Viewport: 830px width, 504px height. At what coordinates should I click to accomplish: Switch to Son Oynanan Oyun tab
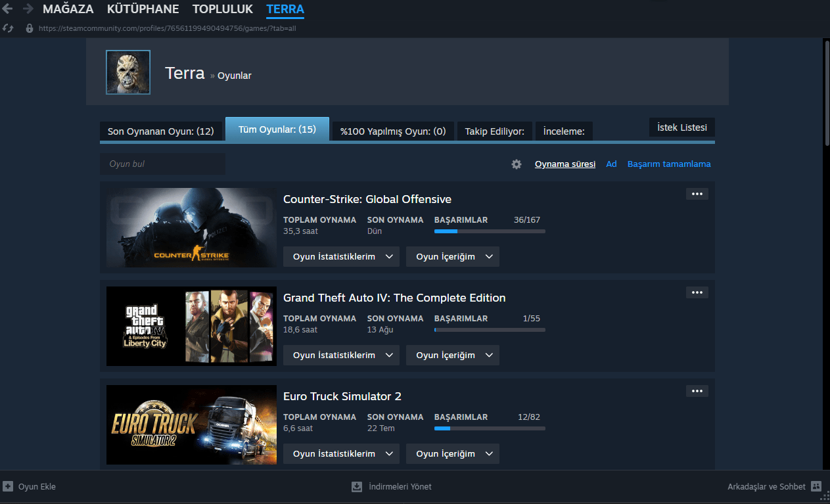click(161, 131)
